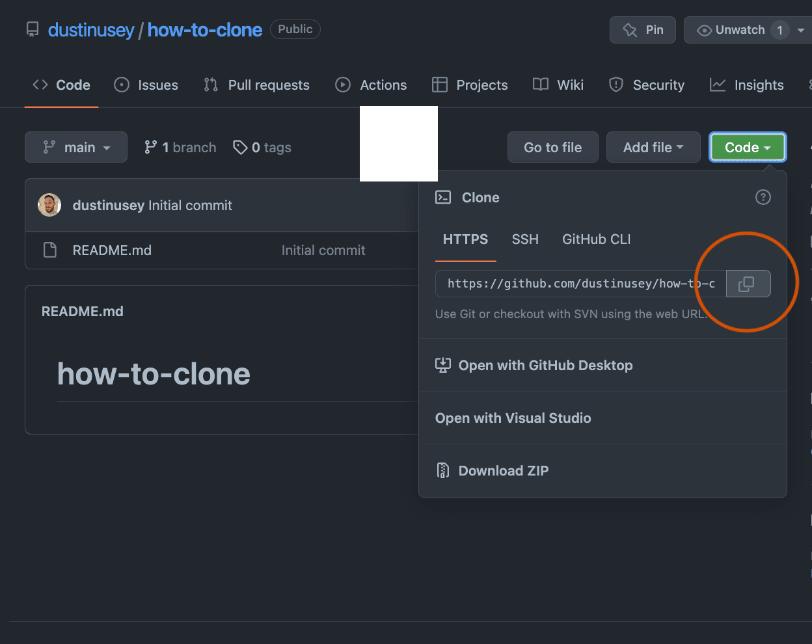This screenshot has width=812, height=644.
Task: Click the help question mark icon in Clone panel
Action: click(x=763, y=197)
